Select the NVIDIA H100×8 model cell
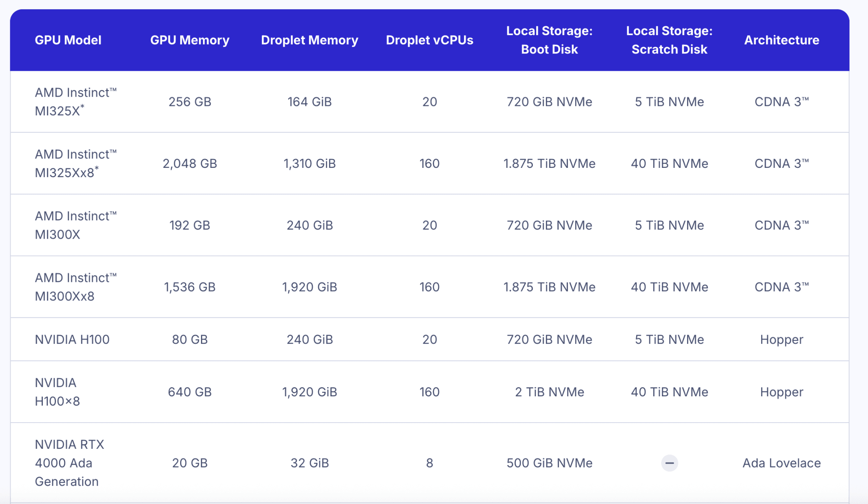868x504 pixels. click(x=57, y=392)
